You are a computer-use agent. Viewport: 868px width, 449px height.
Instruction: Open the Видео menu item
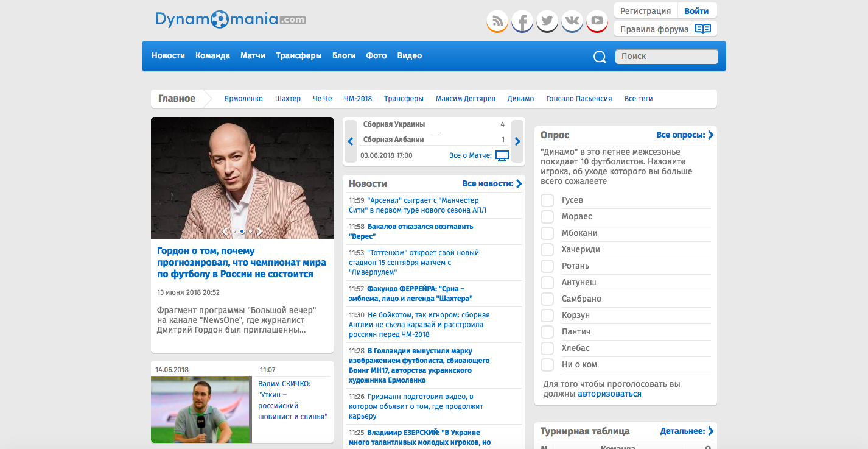410,55
